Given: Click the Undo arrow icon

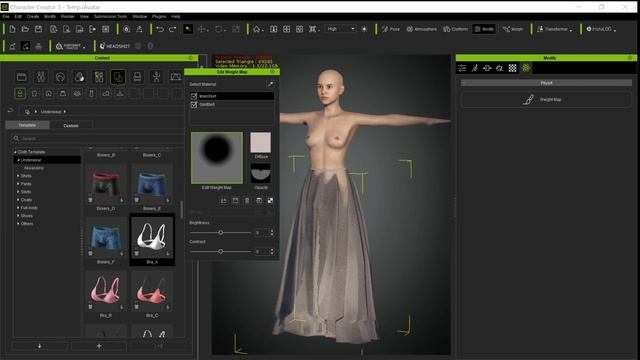Looking at the screenshot, I should click(x=160, y=29).
